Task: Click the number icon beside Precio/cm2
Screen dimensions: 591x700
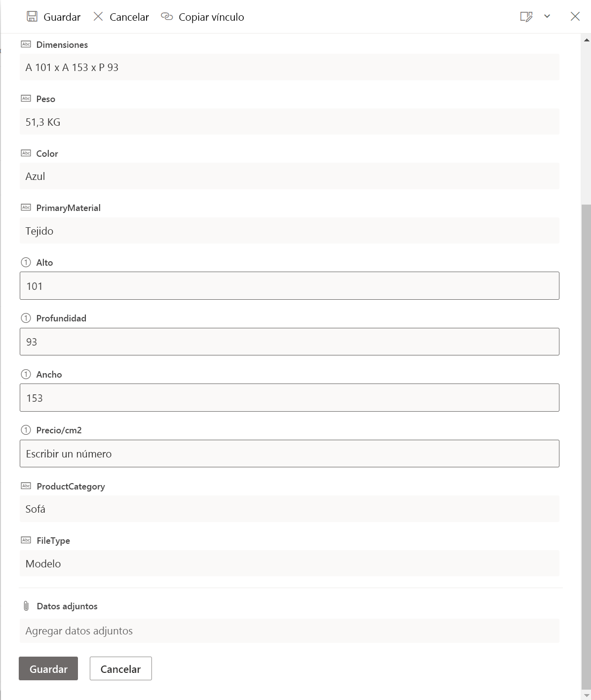Action: (26, 430)
